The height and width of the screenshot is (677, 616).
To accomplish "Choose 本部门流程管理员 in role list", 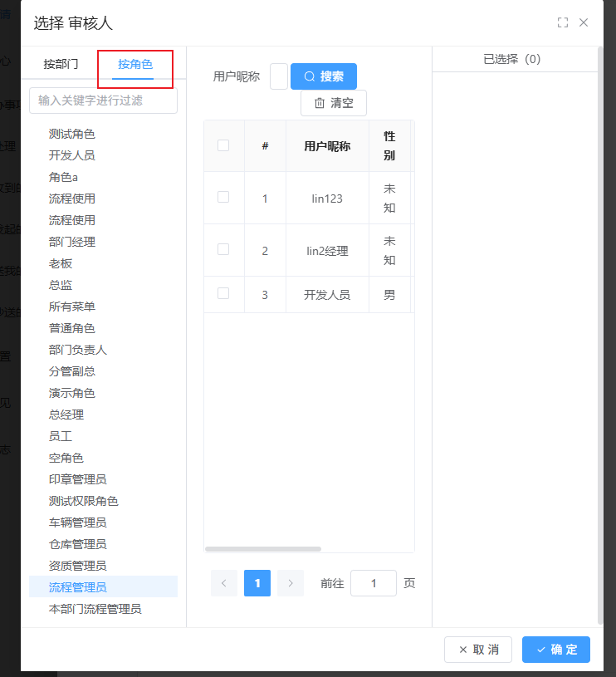I will click(x=95, y=609).
